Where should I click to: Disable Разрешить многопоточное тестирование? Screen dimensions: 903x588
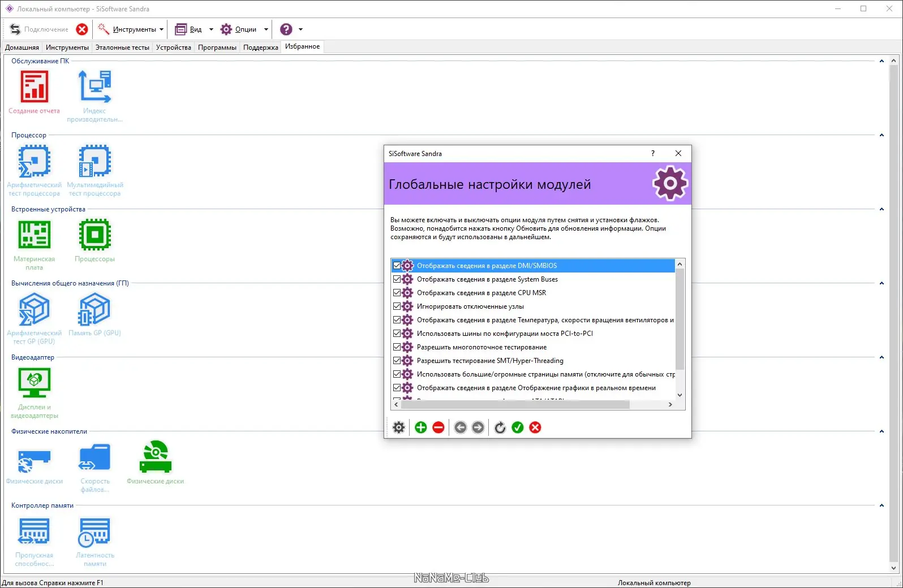(397, 347)
